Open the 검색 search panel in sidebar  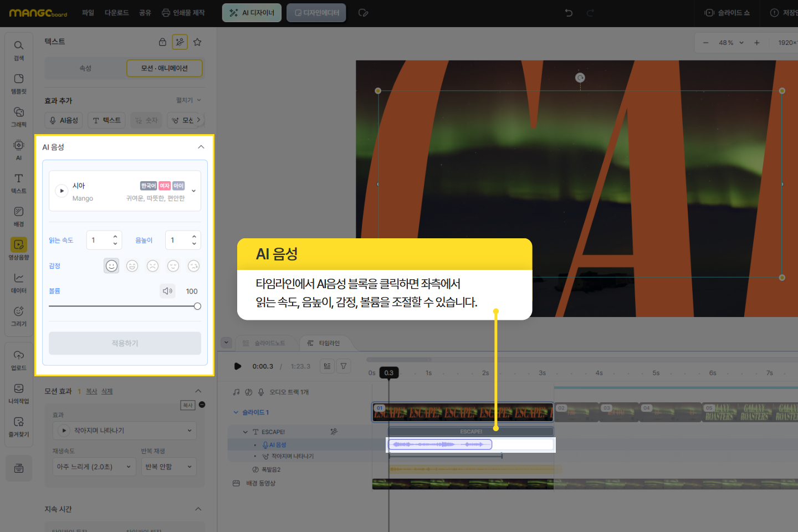tap(19, 49)
